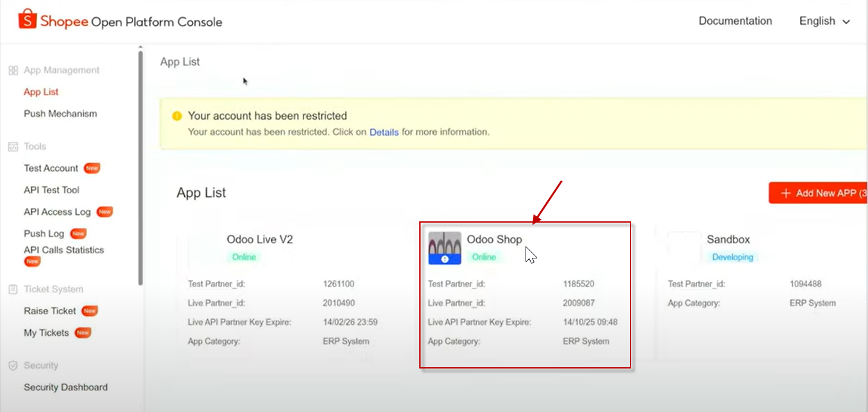The width and height of the screenshot is (868, 412).
Task: Open Push Mechanism in sidebar
Action: (60, 114)
